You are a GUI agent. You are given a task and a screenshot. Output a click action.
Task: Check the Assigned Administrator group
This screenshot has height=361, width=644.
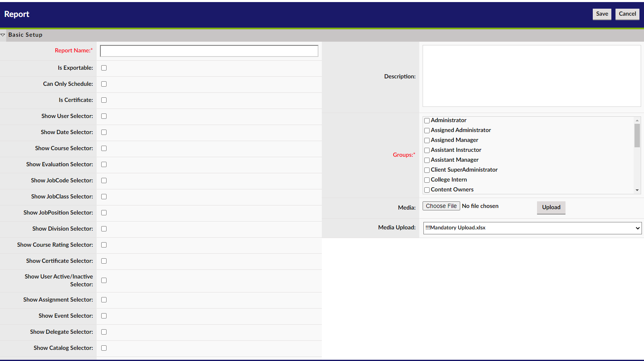click(x=427, y=131)
